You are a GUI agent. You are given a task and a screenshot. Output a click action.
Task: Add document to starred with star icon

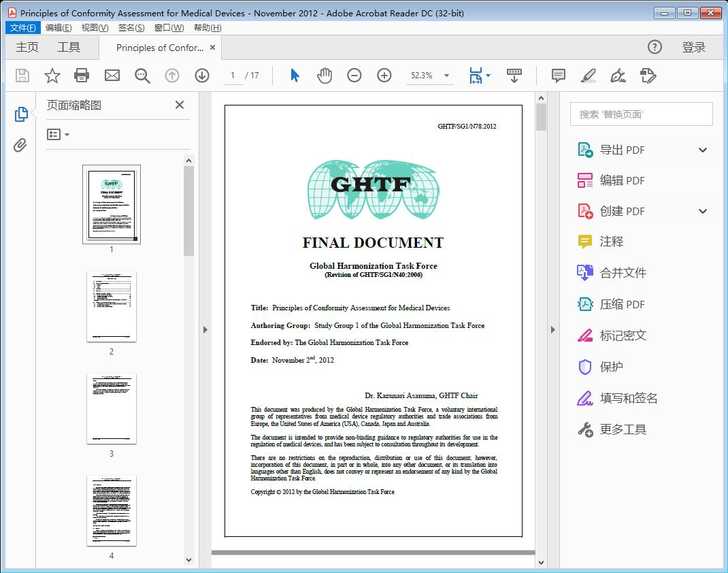point(52,76)
